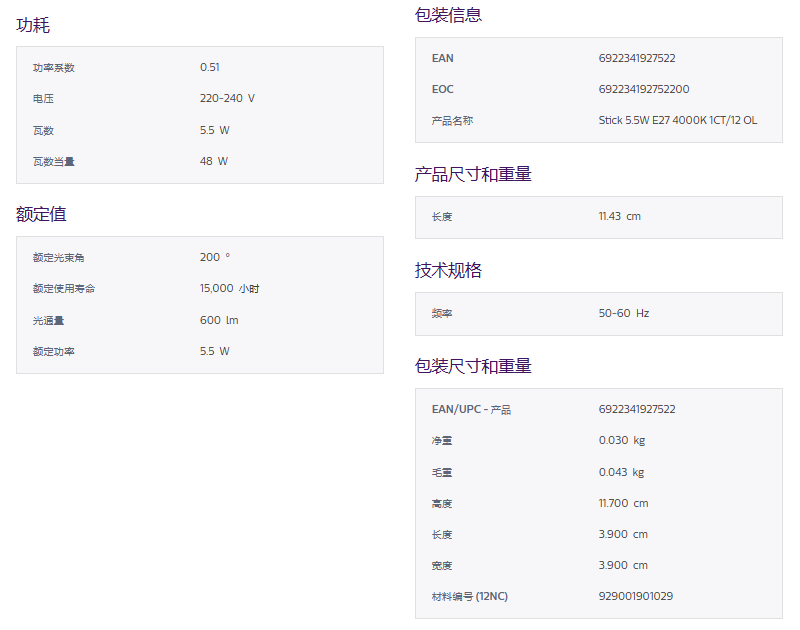
Task: Click the 高度 label
Action: pyautogui.click(x=442, y=503)
